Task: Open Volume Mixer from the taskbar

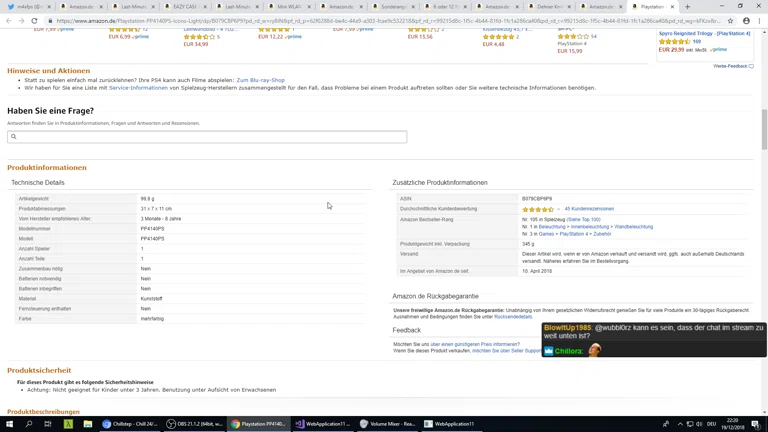Action: (387, 424)
